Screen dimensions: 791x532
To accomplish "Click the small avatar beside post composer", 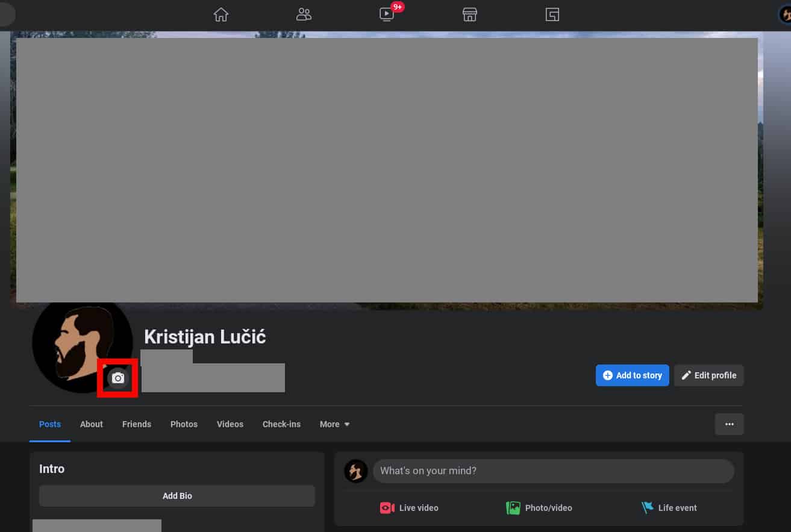I will point(356,471).
